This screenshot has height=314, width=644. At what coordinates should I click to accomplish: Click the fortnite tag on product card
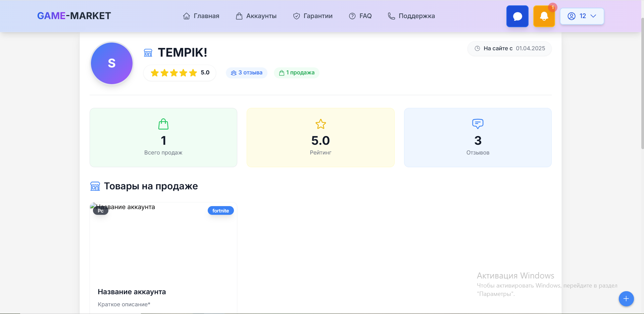click(x=221, y=211)
